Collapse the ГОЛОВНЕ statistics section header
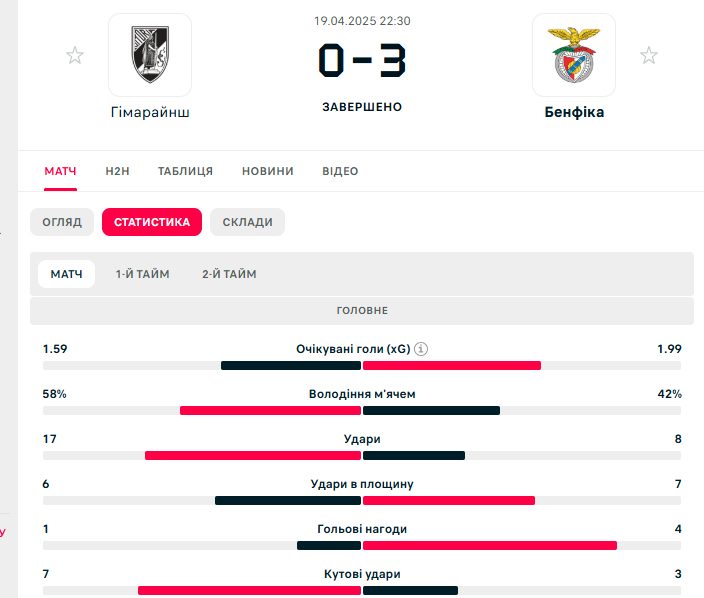Screen dimensions: 704x598 [x=362, y=310]
